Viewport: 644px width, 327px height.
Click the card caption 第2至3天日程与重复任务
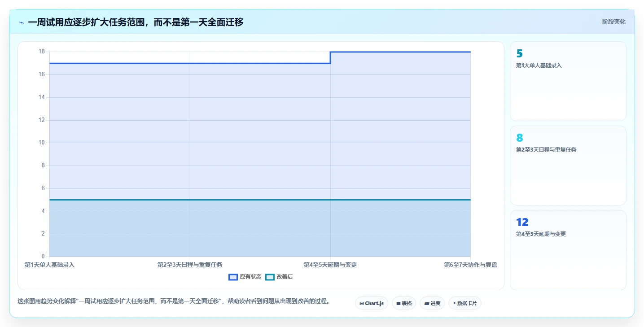546,150
